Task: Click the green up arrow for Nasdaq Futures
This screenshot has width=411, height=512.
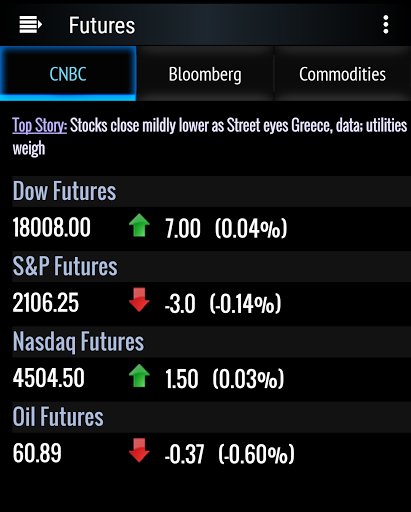Action: tap(139, 376)
